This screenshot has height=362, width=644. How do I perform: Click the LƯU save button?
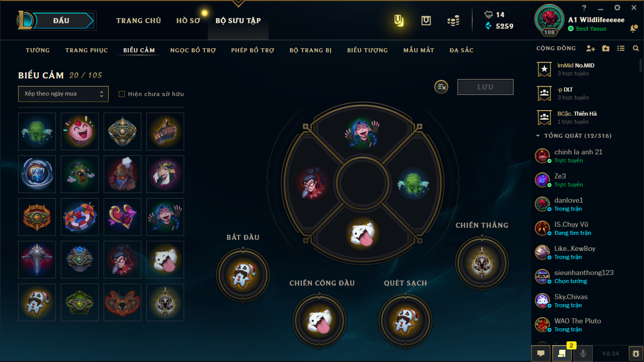pyautogui.click(x=486, y=87)
